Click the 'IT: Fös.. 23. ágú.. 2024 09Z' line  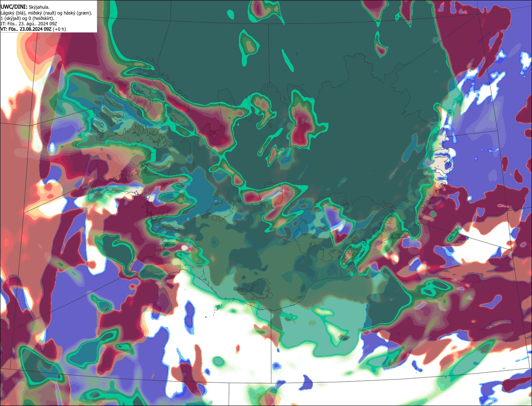[28, 24]
